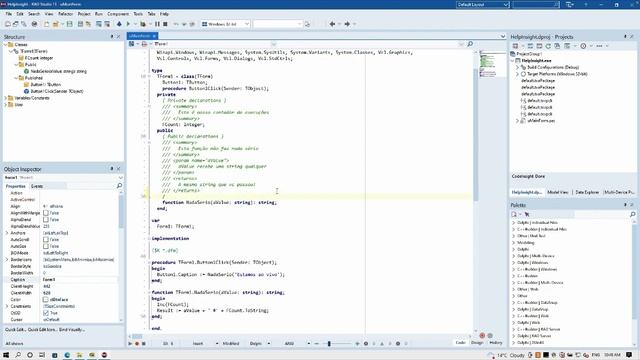Expand Variables/Constants node in Structure
Image resolution: width=640 pixels, height=360 pixels.
click(x=6, y=98)
